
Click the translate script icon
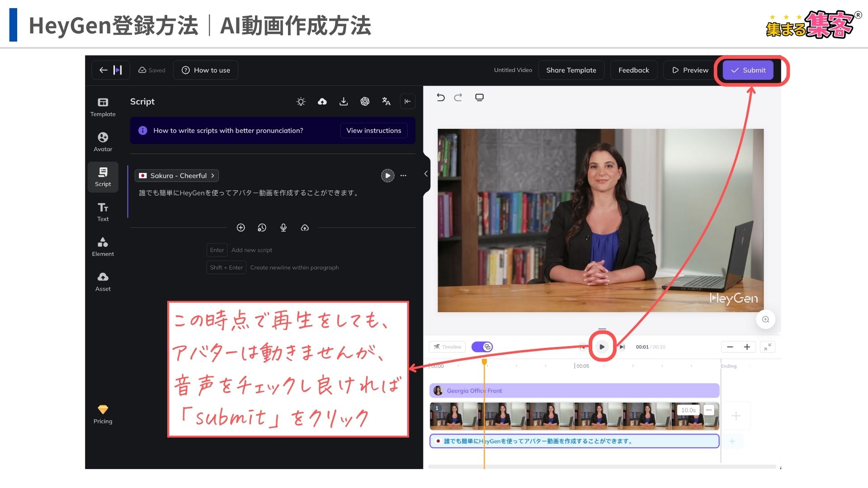386,102
